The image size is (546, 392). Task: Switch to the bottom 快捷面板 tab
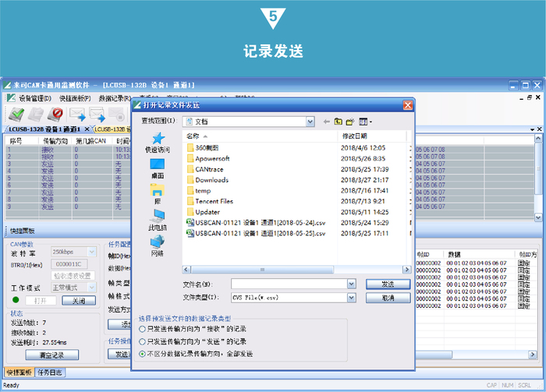[x=19, y=373]
